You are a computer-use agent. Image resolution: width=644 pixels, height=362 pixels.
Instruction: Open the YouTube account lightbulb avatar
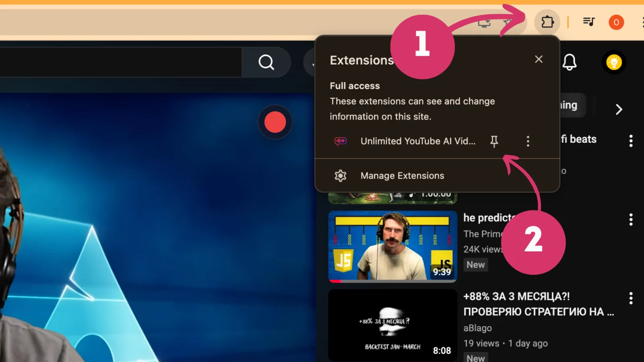614,62
